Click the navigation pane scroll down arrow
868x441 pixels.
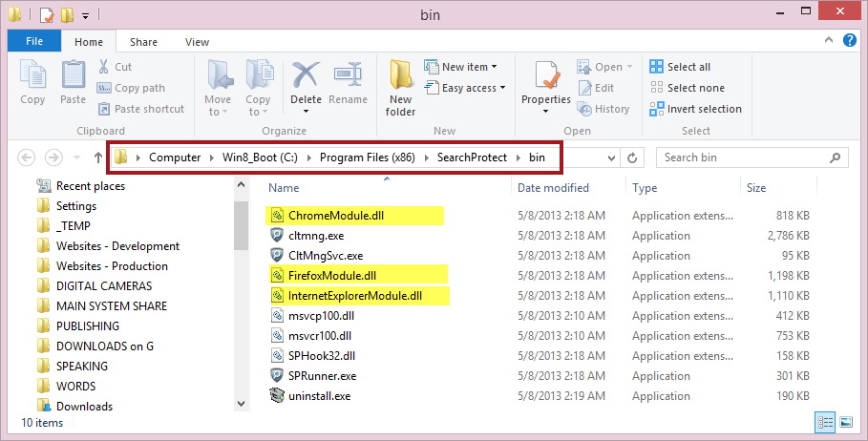pos(241,404)
